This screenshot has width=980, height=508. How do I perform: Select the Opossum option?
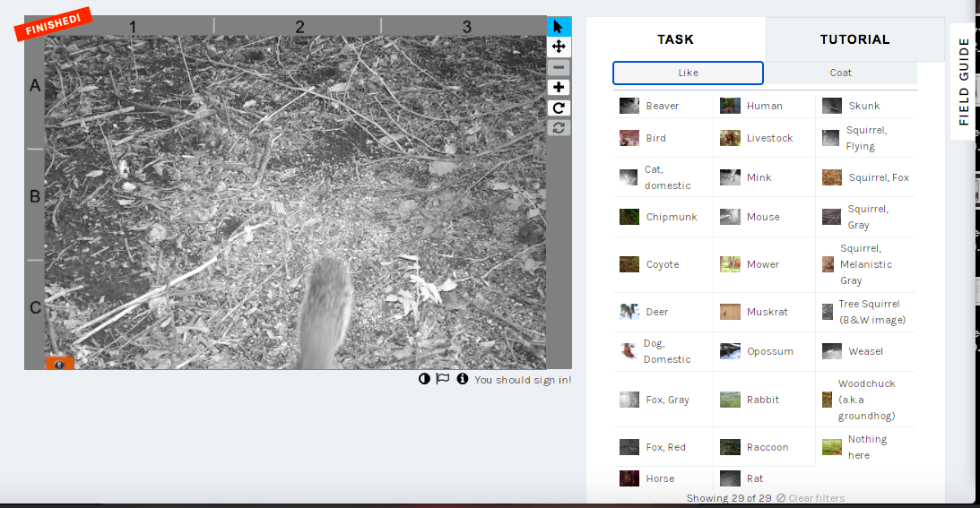[x=764, y=351]
